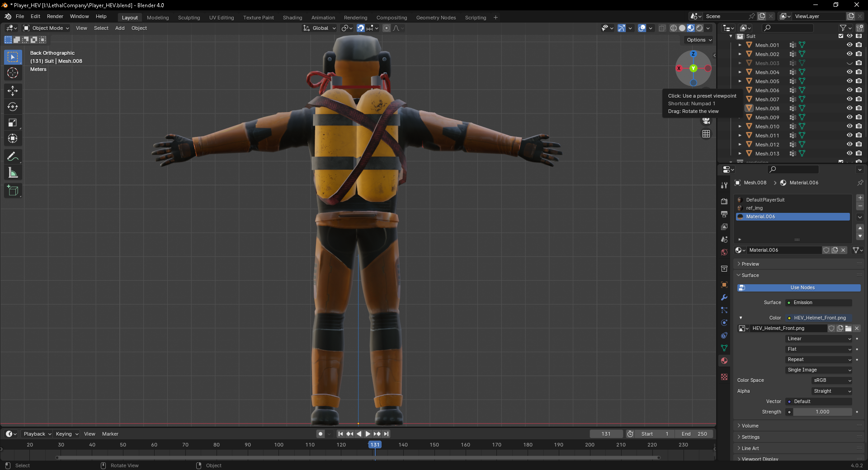Viewport: 868px width, 470px height.
Task: Disable Mesh.005 in renders via camera icon
Action: point(859,81)
